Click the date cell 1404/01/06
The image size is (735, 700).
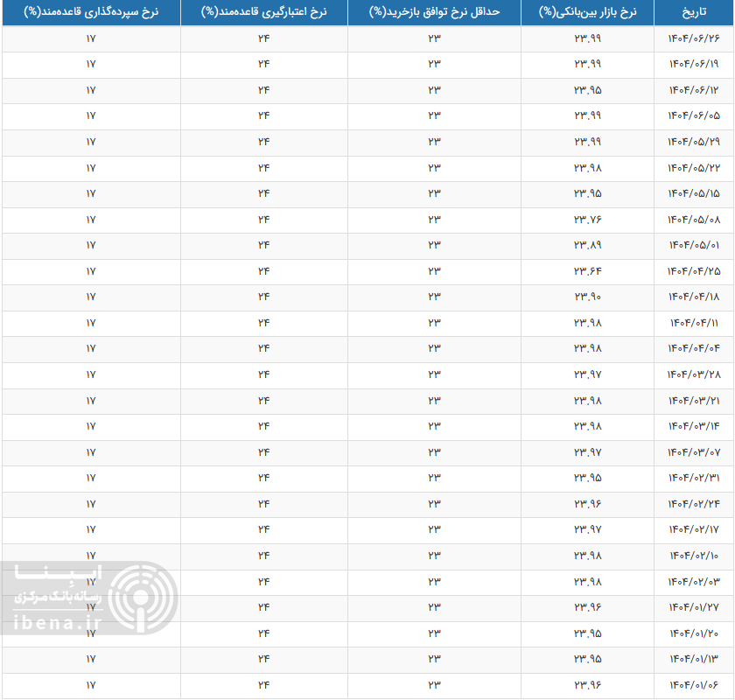694,684
